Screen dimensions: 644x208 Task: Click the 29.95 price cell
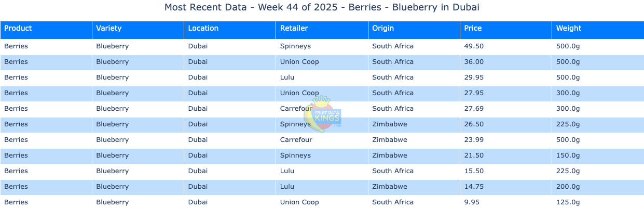tap(474, 77)
